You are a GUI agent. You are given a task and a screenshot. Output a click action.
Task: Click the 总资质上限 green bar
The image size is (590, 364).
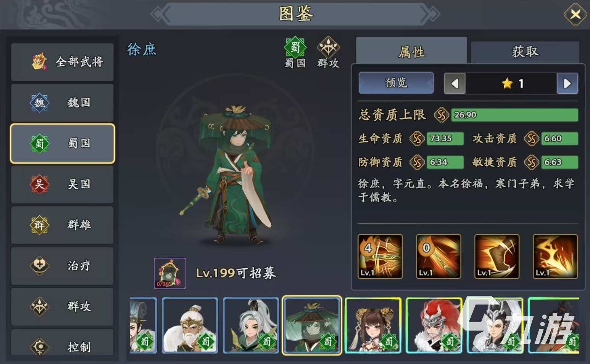pos(514,115)
